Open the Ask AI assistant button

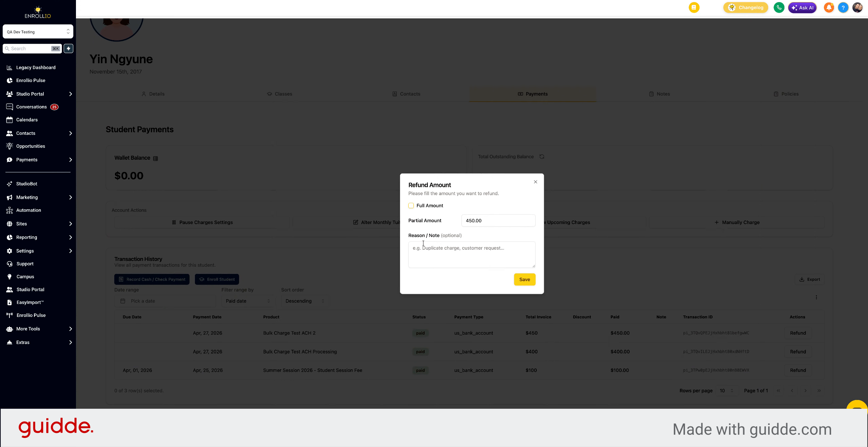[x=802, y=8]
